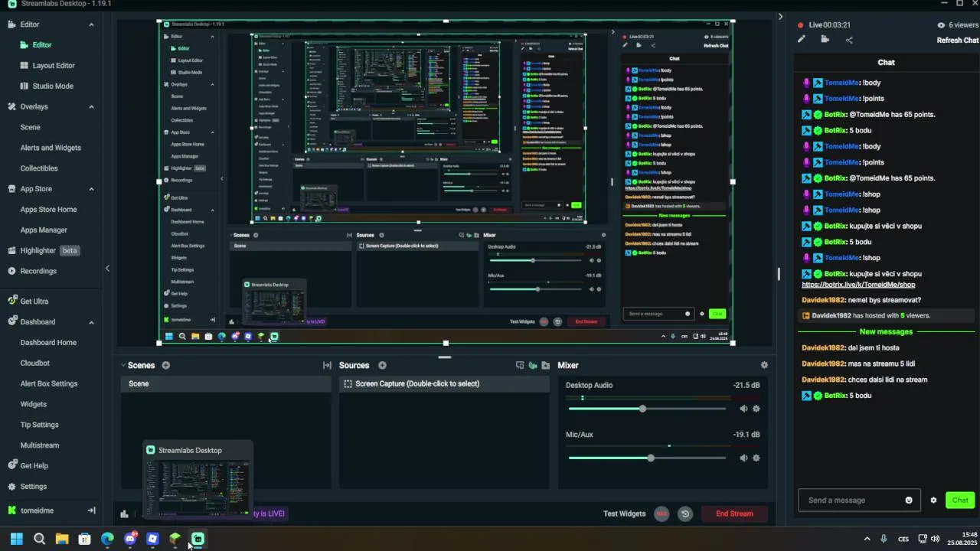Open the botrix.live shop link in chat
980x551 pixels.
coord(858,285)
